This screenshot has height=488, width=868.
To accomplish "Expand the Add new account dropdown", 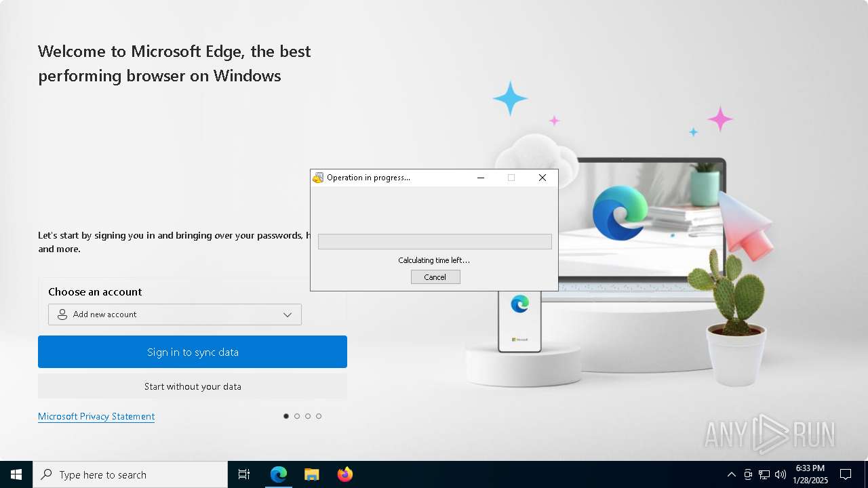I will 175,314.
